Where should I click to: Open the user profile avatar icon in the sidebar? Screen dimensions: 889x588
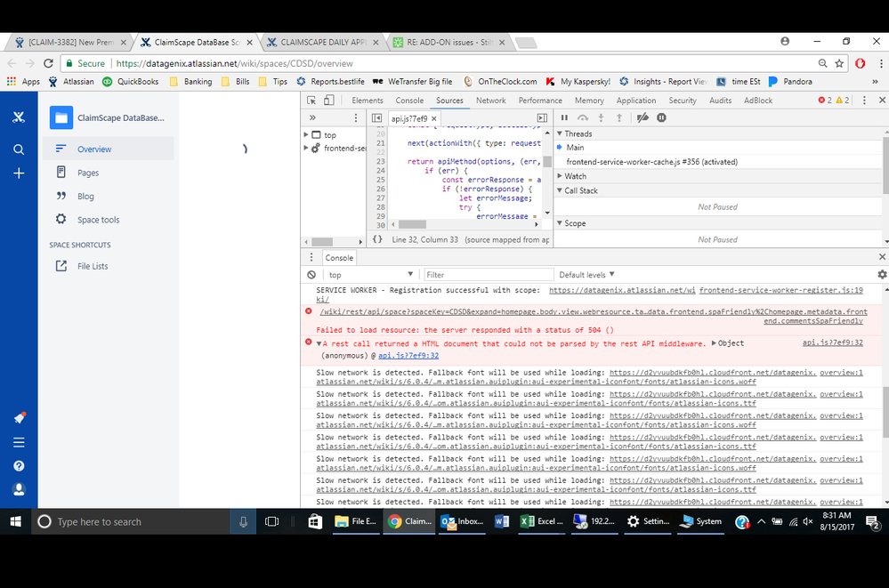[x=19, y=489]
